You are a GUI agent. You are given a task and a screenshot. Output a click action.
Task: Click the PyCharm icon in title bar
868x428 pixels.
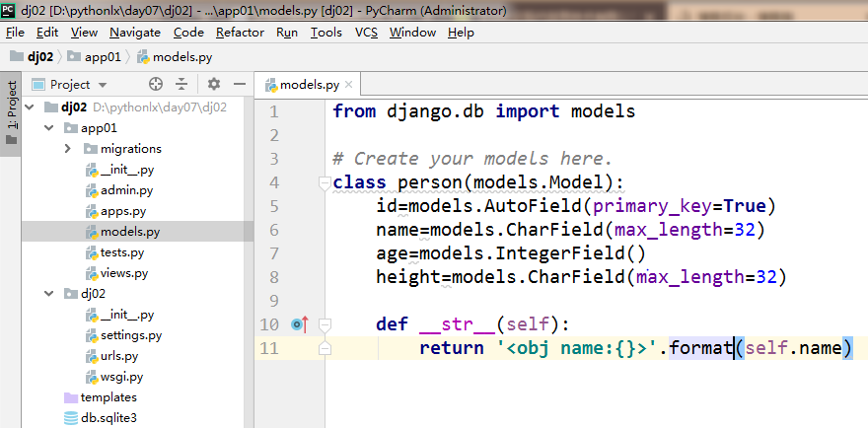click(x=9, y=10)
